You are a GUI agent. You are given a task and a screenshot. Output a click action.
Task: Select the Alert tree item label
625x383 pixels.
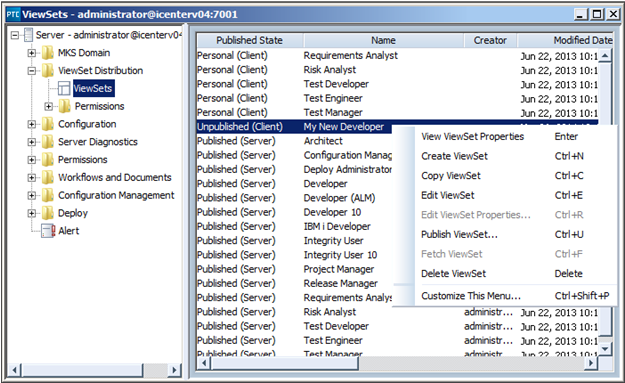click(69, 231)
